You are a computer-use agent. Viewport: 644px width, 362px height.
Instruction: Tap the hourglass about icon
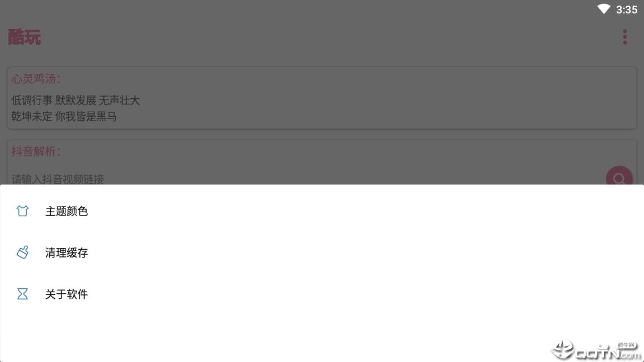pos(22,294)
